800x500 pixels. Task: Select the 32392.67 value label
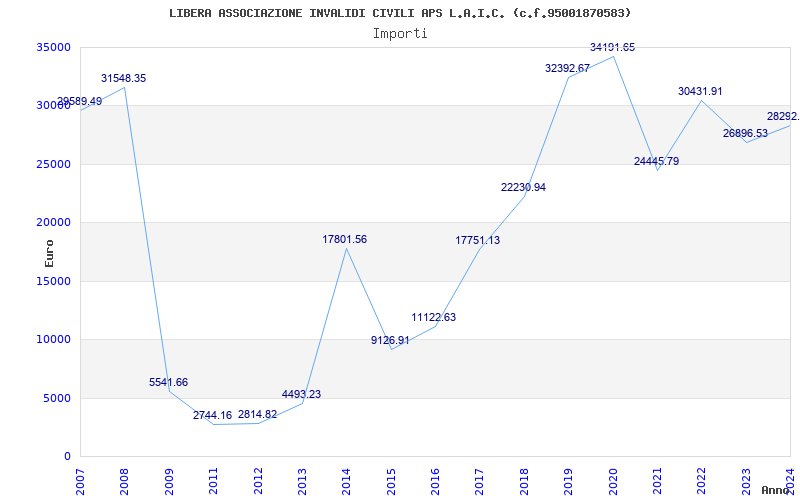click(567, 68)
